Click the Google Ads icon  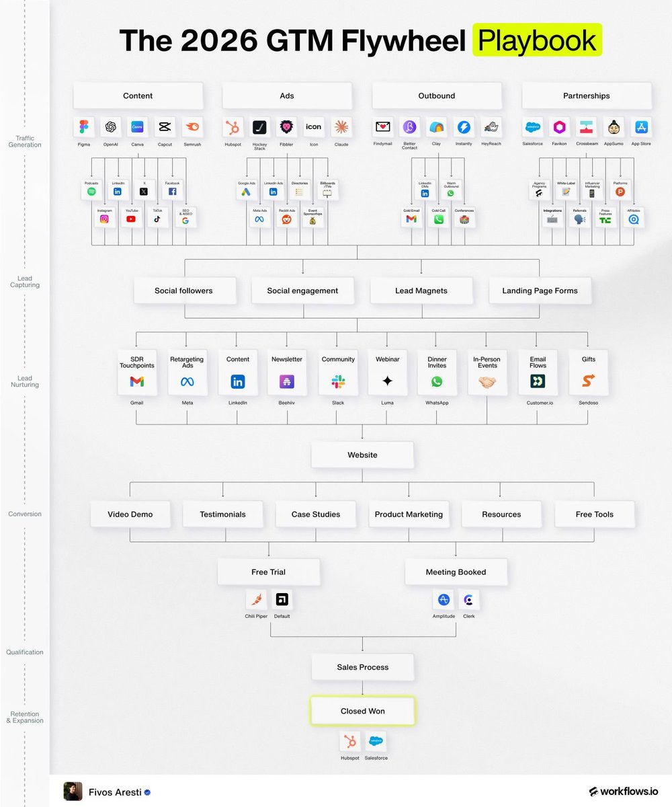246,192
